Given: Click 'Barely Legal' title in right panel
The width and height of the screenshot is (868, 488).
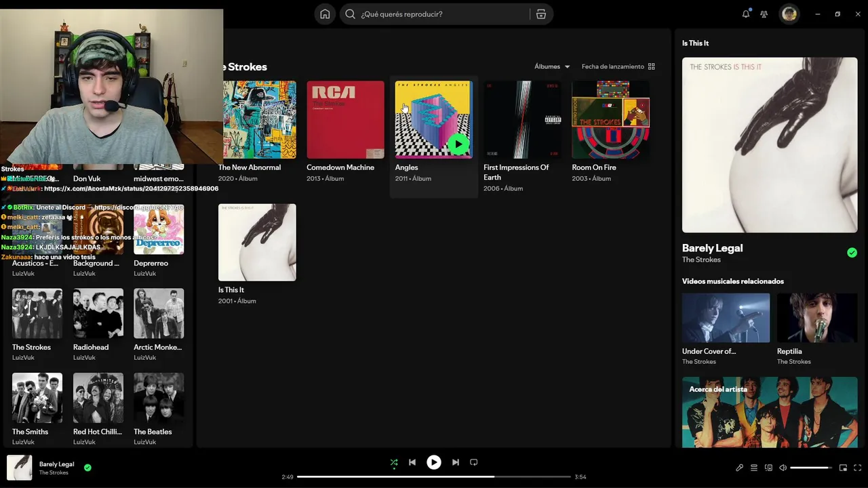Looking at the screenshot, I should pyautogui.click(x=712, y=248).
